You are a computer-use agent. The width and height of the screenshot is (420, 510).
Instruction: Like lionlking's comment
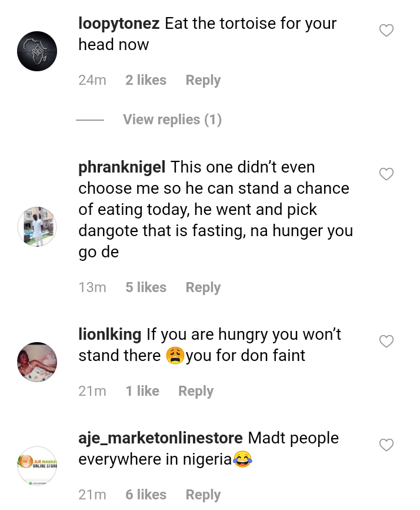point(386,342)
